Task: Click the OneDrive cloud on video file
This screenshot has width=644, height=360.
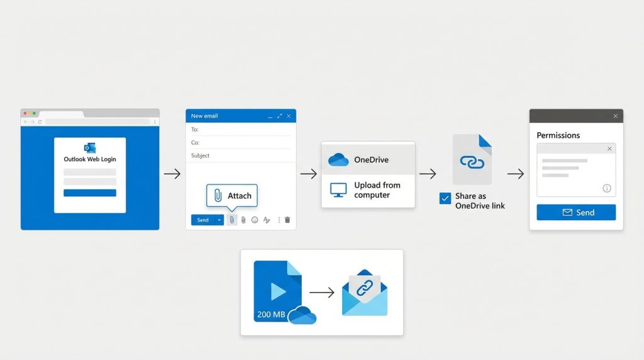Action: click(303, 315)
